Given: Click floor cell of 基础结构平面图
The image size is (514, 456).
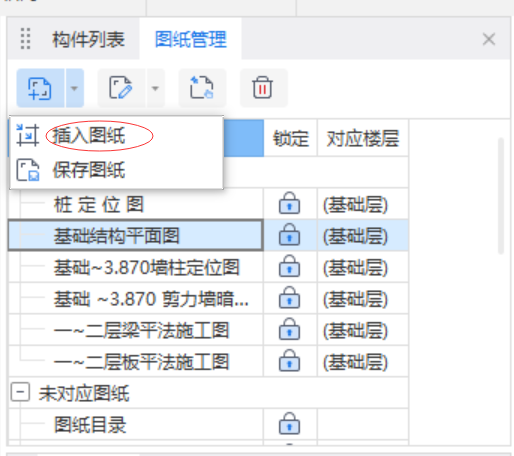Looking at the screenshot, I should (x=363, y=236).
